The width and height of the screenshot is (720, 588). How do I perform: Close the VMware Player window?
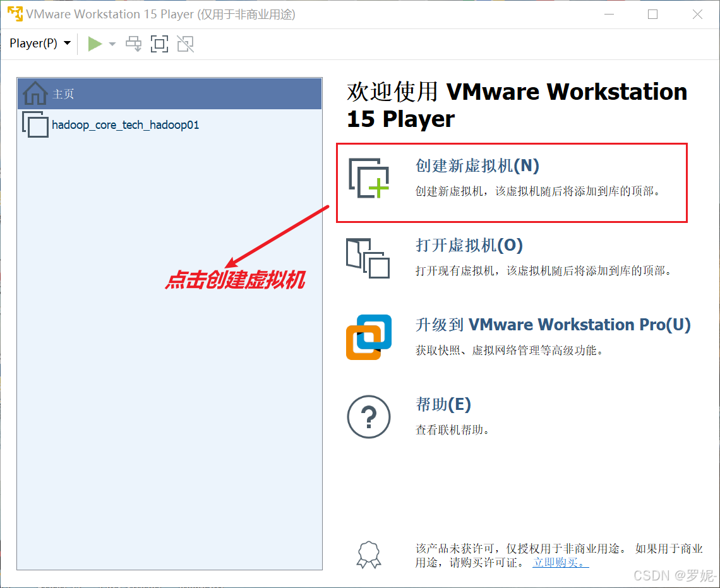[x=697, y=15]
